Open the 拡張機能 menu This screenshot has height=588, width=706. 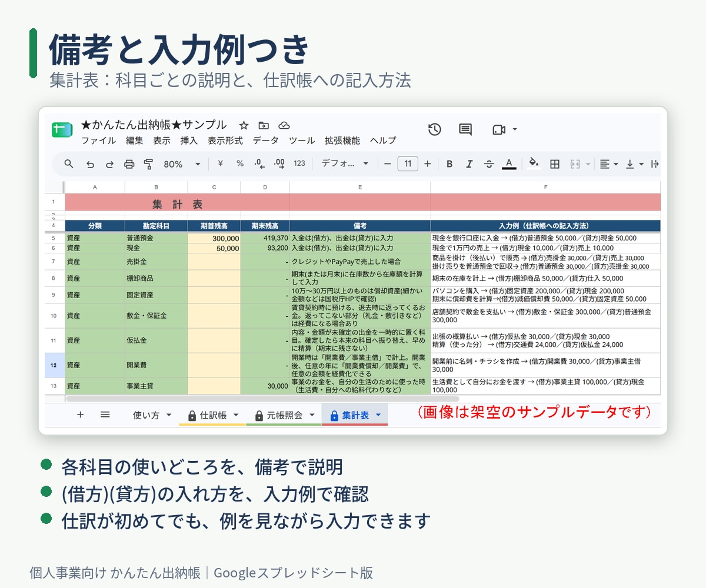point(342,141)
